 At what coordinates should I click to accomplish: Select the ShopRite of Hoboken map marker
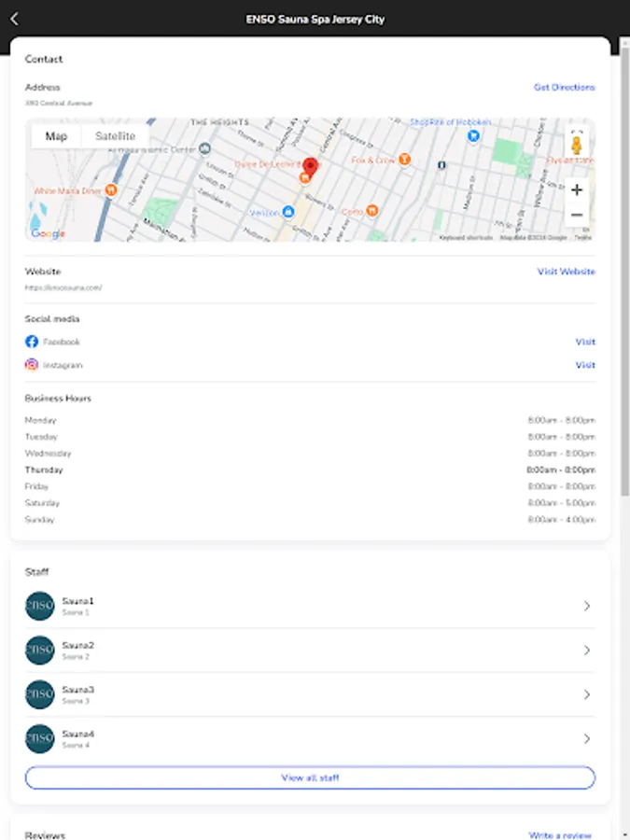pos(473,136)
